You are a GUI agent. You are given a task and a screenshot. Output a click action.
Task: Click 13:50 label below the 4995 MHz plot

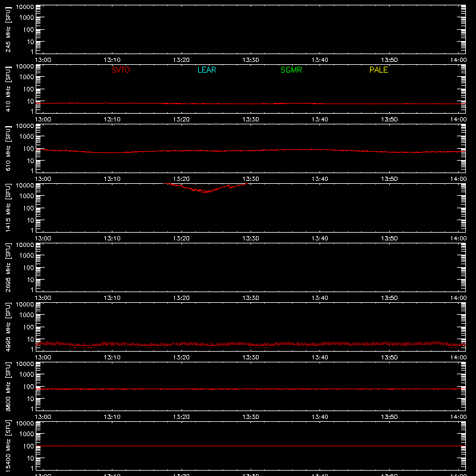click(389, 358)
